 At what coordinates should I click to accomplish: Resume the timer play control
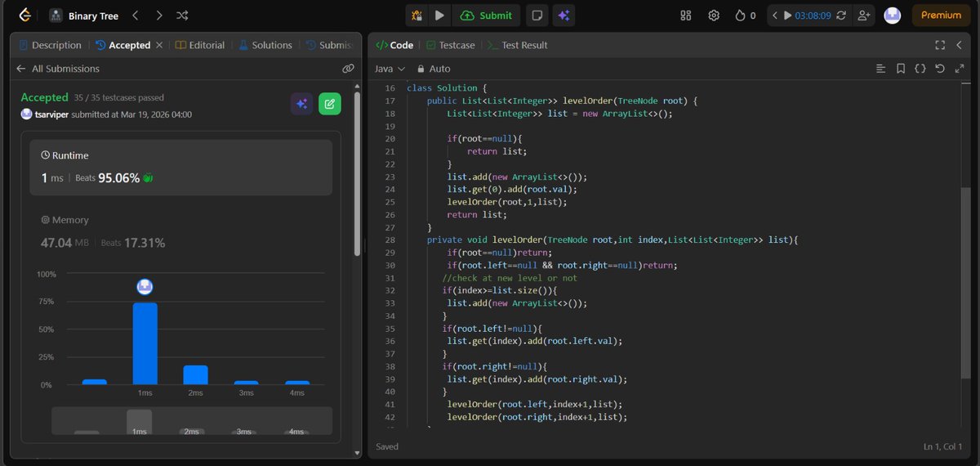tap(787, 15)
